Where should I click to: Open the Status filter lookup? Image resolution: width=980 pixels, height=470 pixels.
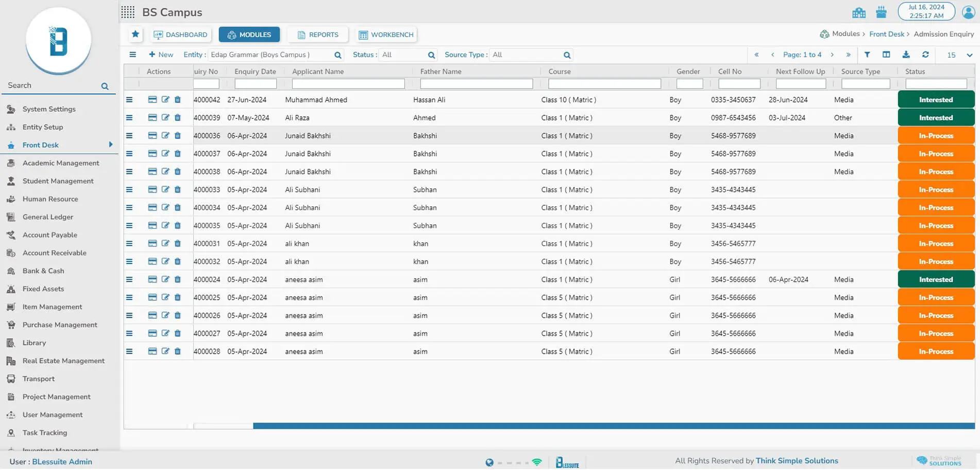tap(431, 55)
